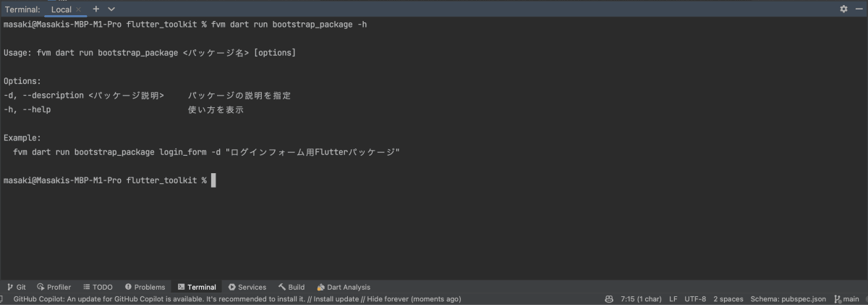Viewport: 868px width, 305px height.
Task: Click the --description option line
Action: pos(148,96)
